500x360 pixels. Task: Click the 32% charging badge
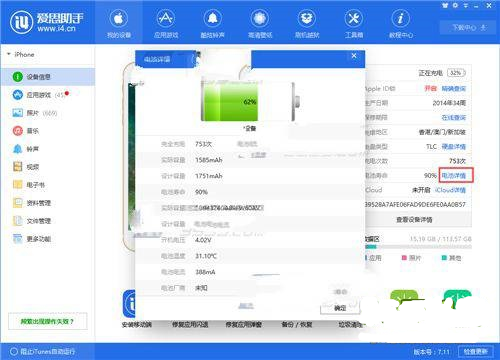(x=456, y=73)
